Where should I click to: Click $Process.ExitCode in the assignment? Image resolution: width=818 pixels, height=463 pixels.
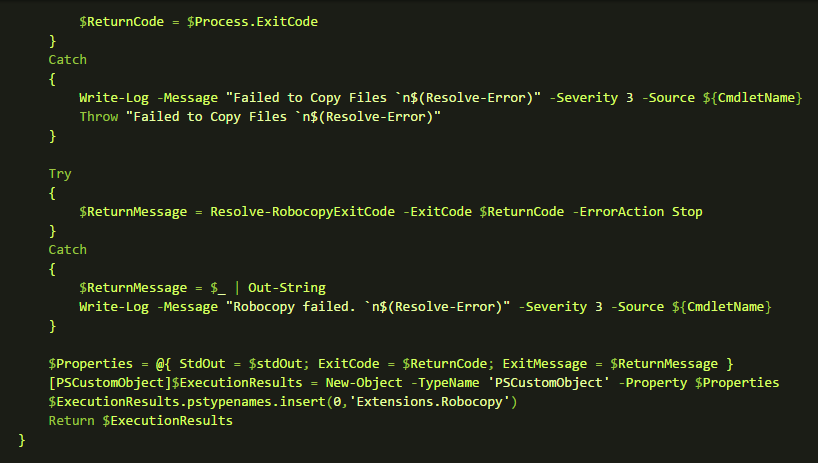(252, 22)
